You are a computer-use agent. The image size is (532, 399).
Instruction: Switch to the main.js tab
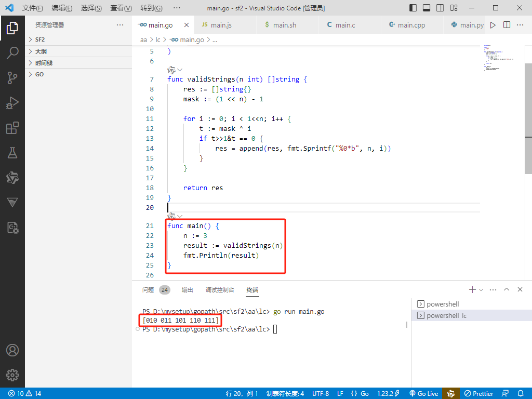(225, 25)
